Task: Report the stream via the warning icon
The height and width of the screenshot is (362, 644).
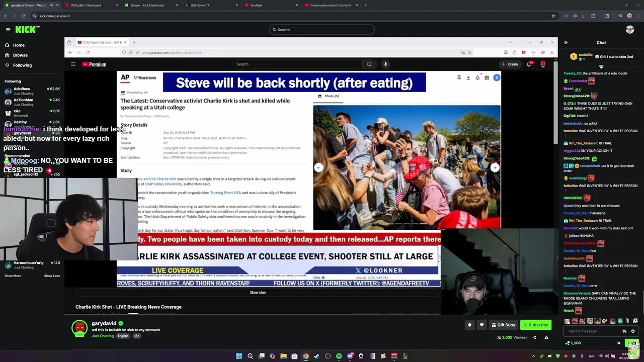Action: click(x=546, y=337)
